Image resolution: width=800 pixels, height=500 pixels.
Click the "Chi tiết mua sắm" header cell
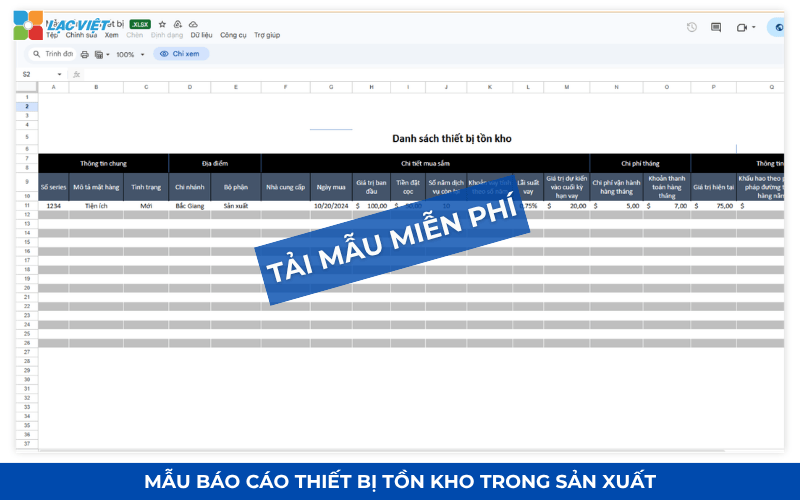(425, 163)
